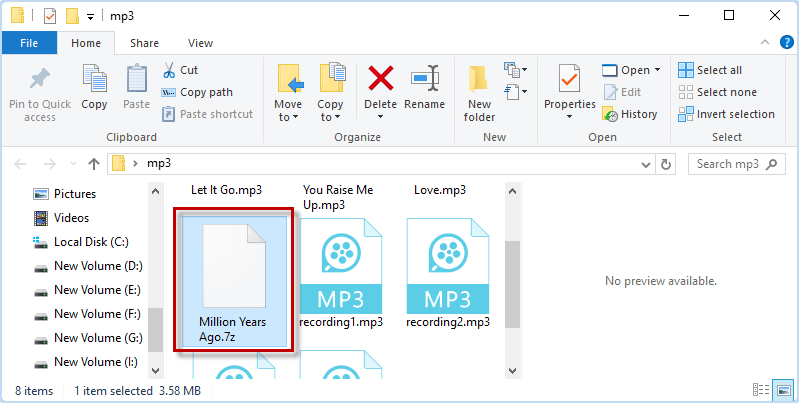Open the Recent locations dropdown arrow
This screenshot has width=799, height=403.
point(73,164)
